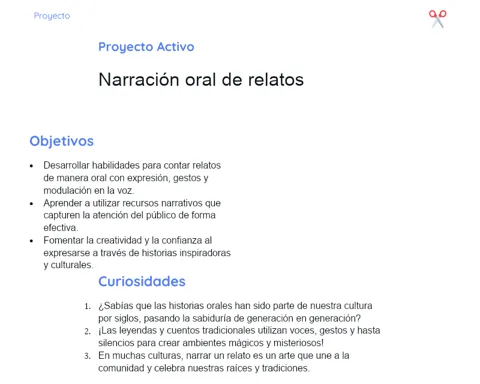Click the number 3 list marker
The height and width of the screenshot is (384, 480).
(x=87, y=356)
